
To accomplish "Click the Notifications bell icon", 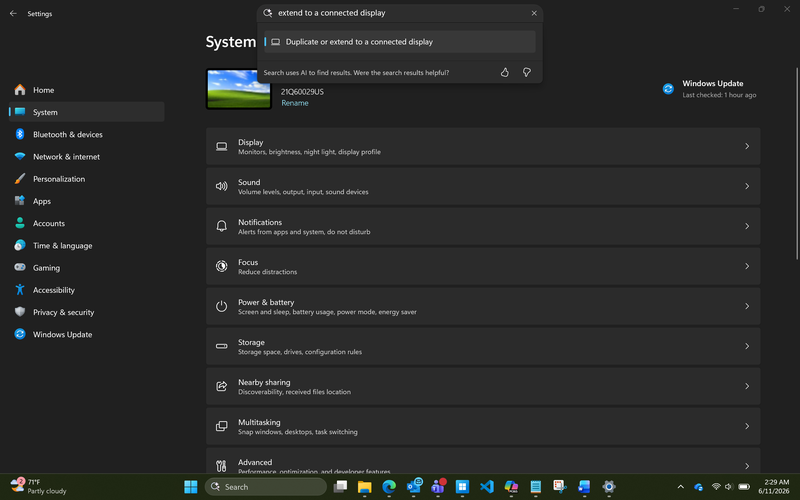I will point(221,226).
